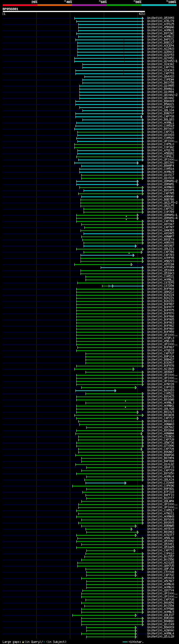Image resolution: width=179 pixels, height=644 pixels.
Task: Select the UniRef100_Q7X996 label
Action: click(x=161, y=446)
